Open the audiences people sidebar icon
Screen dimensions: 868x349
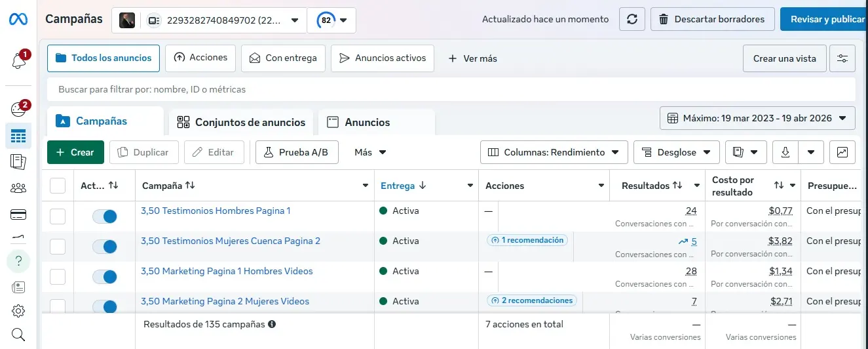(18, 188)
